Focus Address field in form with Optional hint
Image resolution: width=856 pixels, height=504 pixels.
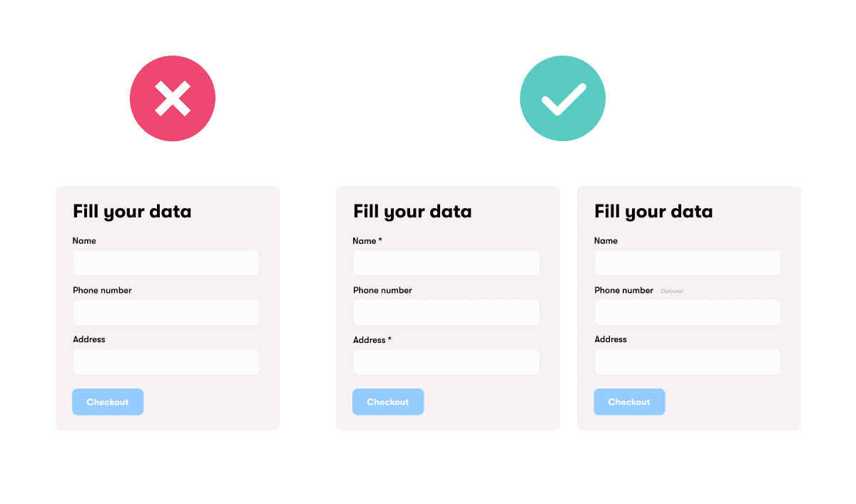(x=688, y=362)
